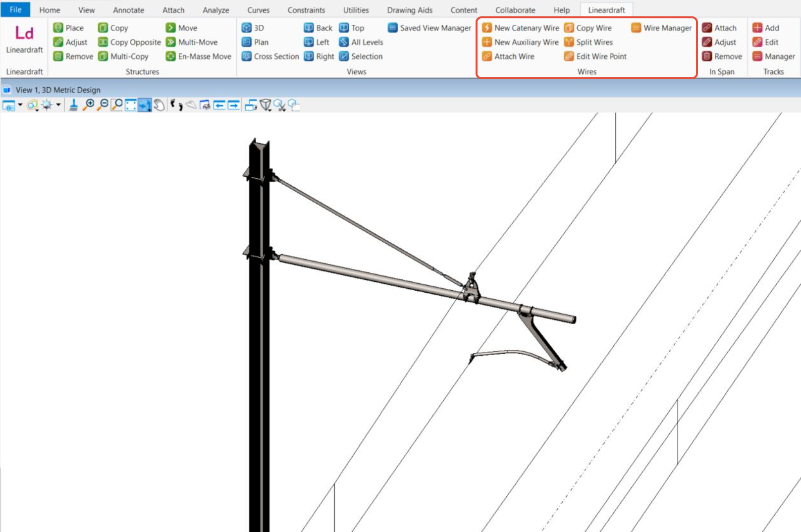The width and height of the screenshot is (801, 532).
Task: Click the View Next arrow
Action: pyautogui.click(x=234, y=105)
